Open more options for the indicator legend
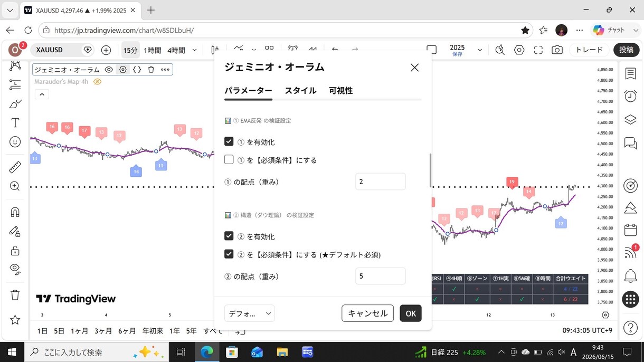This screenshot has width=644, height=362. click(x=165, y=70)
